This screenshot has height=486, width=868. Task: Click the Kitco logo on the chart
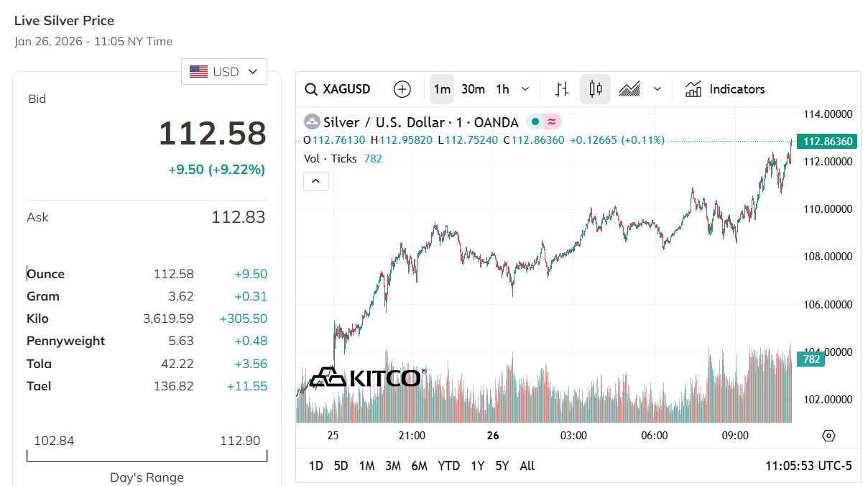click(366, 377)
